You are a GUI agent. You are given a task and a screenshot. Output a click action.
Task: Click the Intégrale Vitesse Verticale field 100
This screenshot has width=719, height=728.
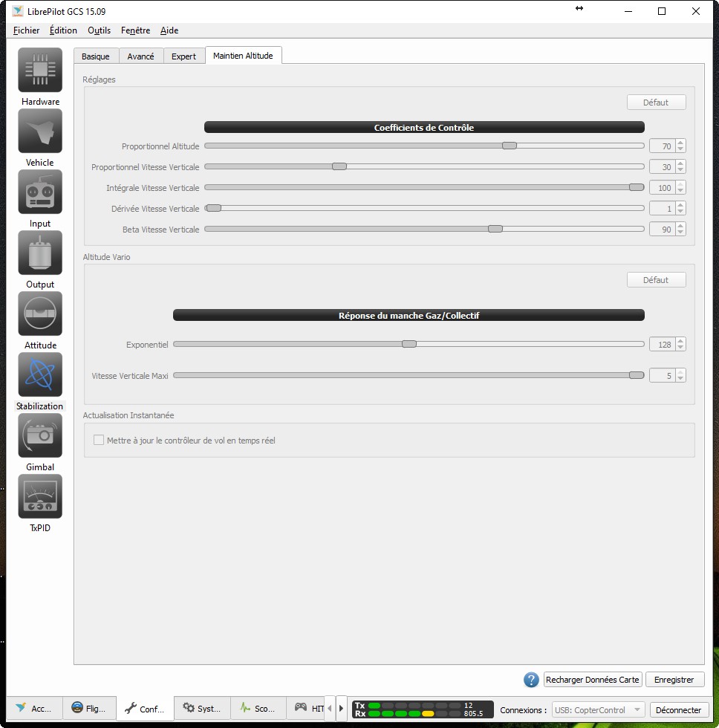pos(663,187)
